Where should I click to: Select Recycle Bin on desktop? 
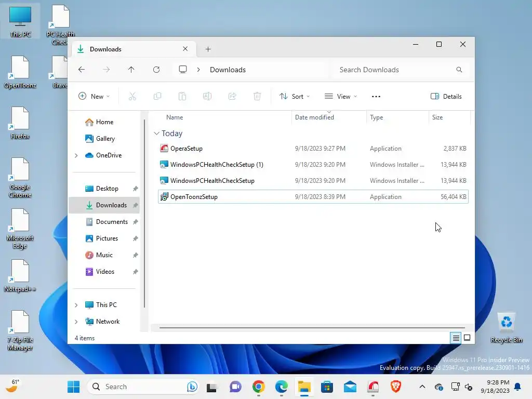[507, 328]
